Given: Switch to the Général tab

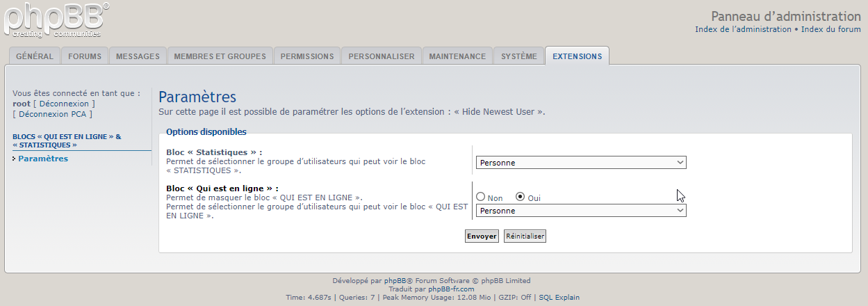Looking at the screenshot, I should point(35,56).
